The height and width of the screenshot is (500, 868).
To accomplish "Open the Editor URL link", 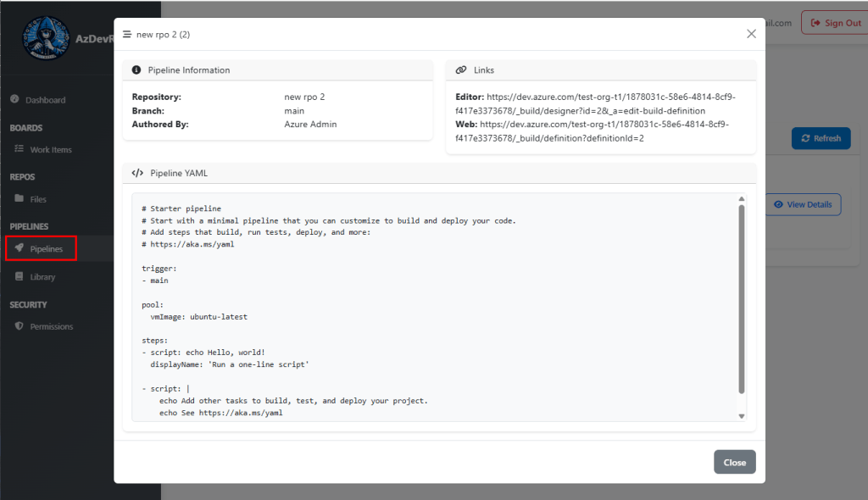I will click(x=596, y=103).
